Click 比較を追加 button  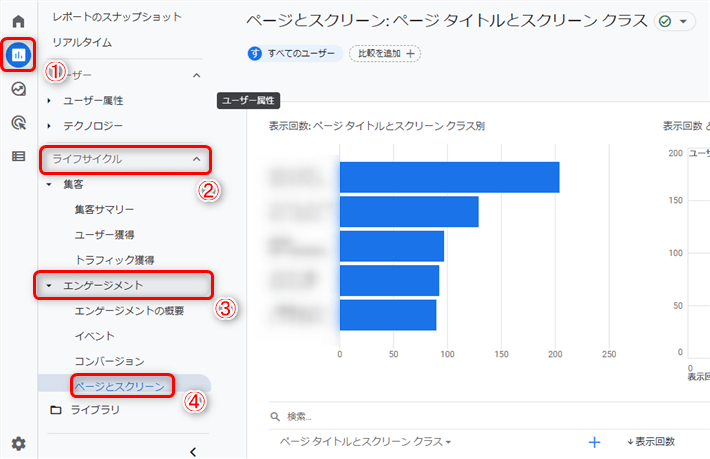tap(385, 53)
